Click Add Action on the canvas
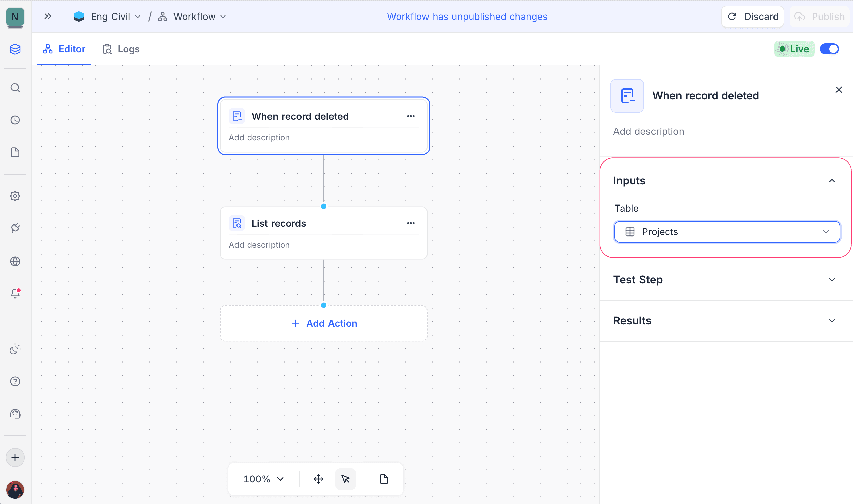The width and height of the screenshot is (853, 504). pyautogui.click(x=323, y=323)
